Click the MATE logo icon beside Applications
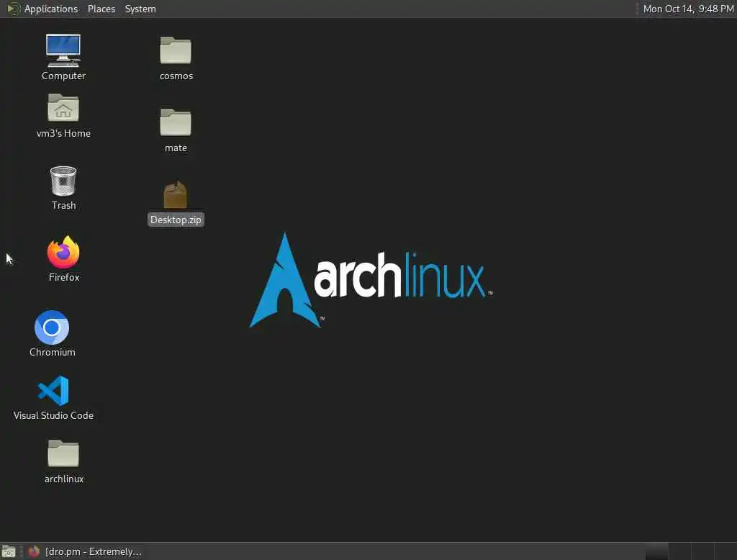This screenshot has height=560, width=737. click(x=14, y=9)
